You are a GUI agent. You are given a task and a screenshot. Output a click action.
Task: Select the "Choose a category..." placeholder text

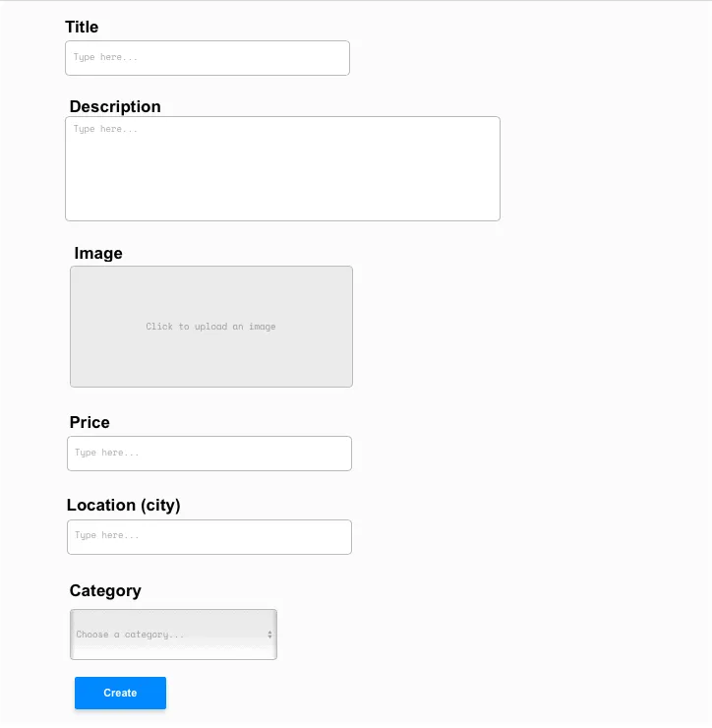coord(130,635)
